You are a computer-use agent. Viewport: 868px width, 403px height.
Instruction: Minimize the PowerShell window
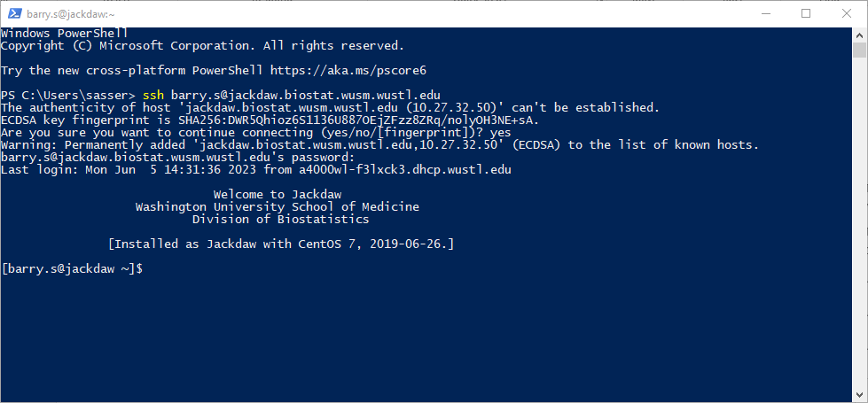[765, 14]
